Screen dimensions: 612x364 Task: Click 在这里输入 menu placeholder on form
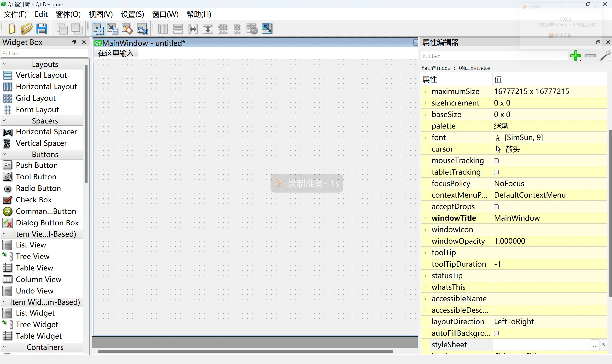pos(116,53)
